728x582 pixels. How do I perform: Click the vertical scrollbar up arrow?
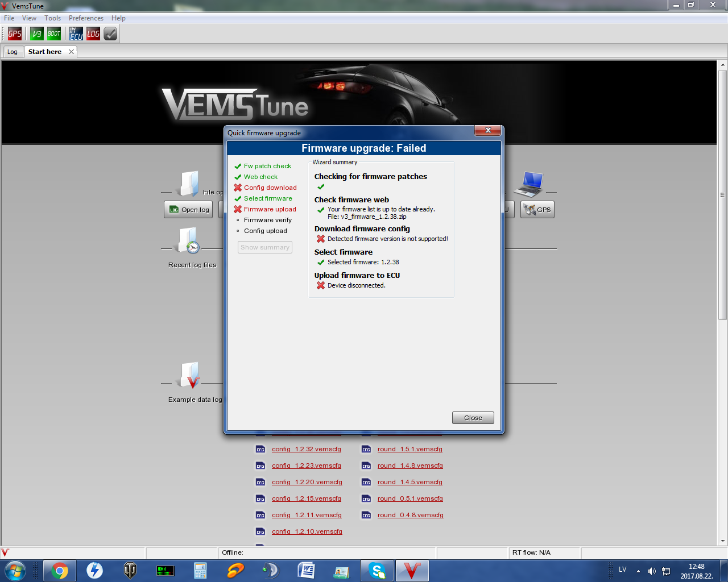coord(723,64)
